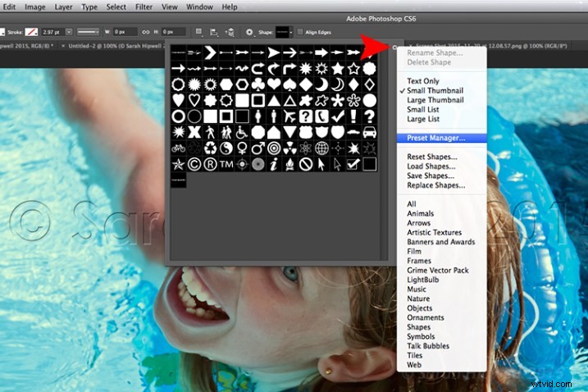Image resolution: width=588 pixels, height=392 pixels.
Task: Click the W width input field
Action: (125, 32)
